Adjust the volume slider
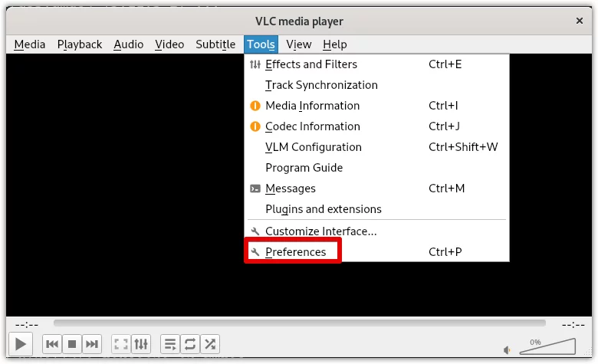598x364 pixels. (x=547, y=346)
